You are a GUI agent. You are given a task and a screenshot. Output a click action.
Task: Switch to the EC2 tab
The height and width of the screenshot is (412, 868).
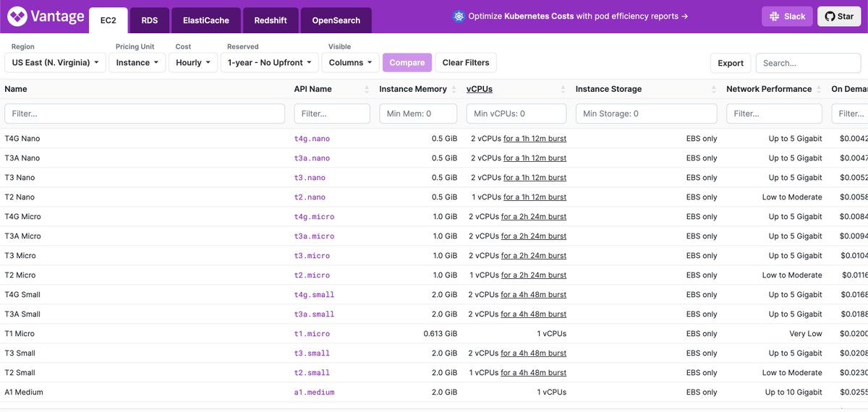pyautogui.click(x=109, y=20)
